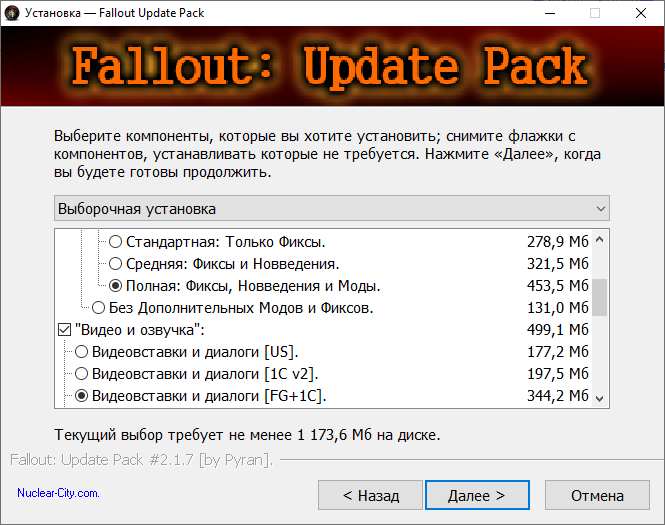Cancel installation with 'Отмена' button
Viewport: 665px width, 525px height.
[597, 495]
